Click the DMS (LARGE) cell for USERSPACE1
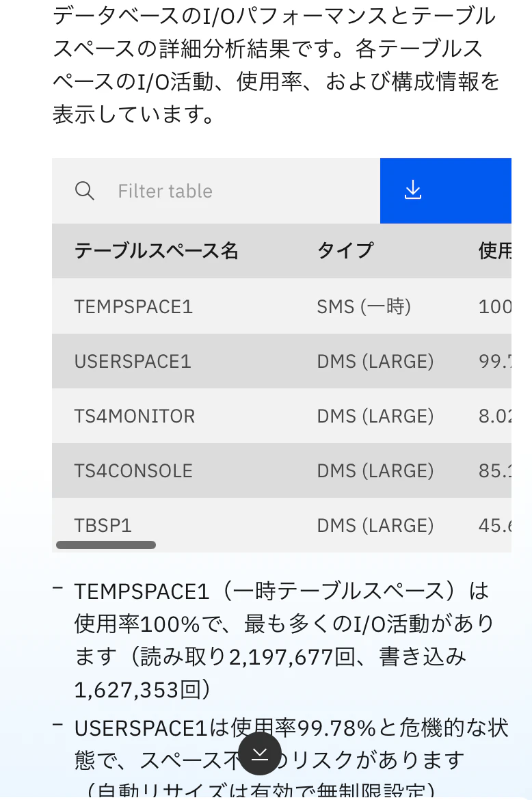The width and height of the screenshot is (532, 800). [x=375, y=361]
